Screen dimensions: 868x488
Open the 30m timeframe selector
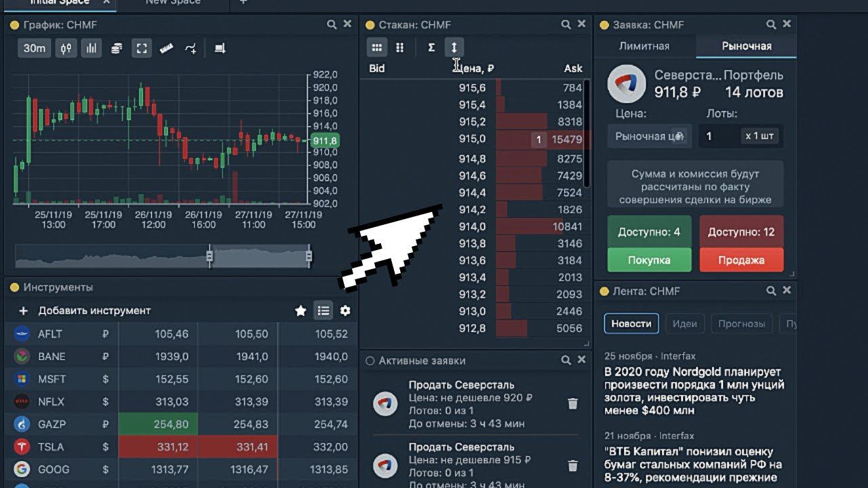[x=35, y=48]
